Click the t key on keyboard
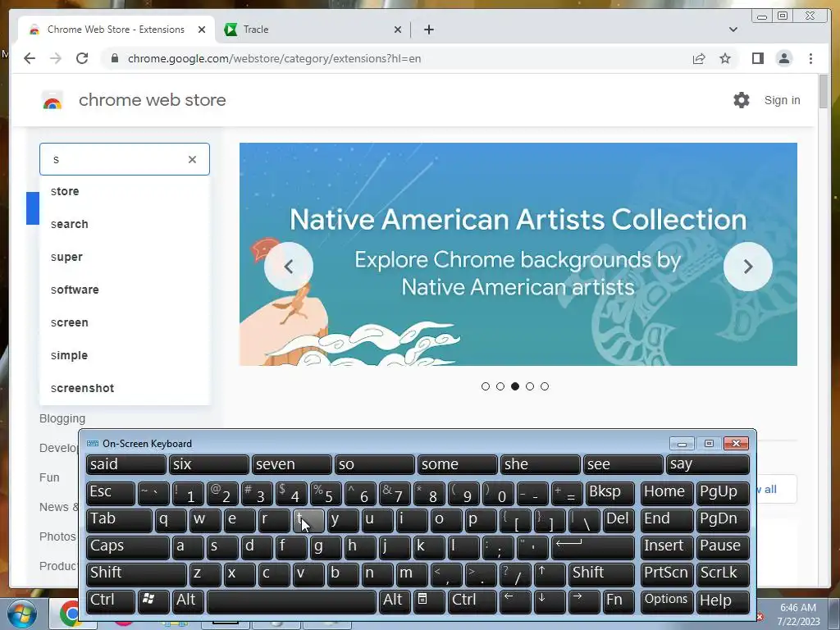Image resolution: width=840 pixels, height=630 pixels. coord(308,520)
